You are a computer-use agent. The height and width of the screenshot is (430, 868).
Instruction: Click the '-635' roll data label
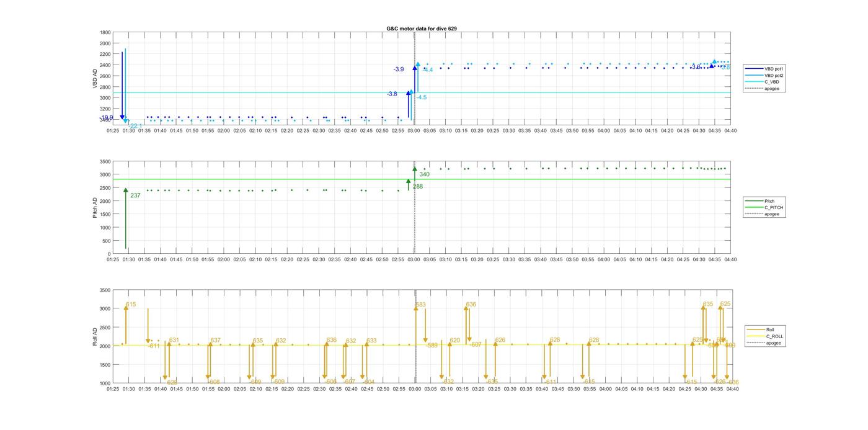pyautogui.click(x=492, y=382)
